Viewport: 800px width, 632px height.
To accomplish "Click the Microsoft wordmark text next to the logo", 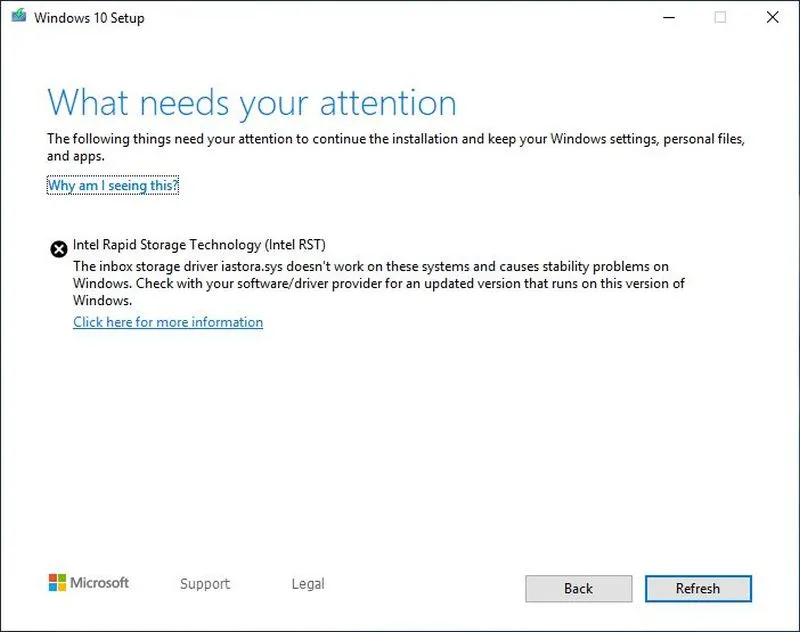I will pos(98,583).
